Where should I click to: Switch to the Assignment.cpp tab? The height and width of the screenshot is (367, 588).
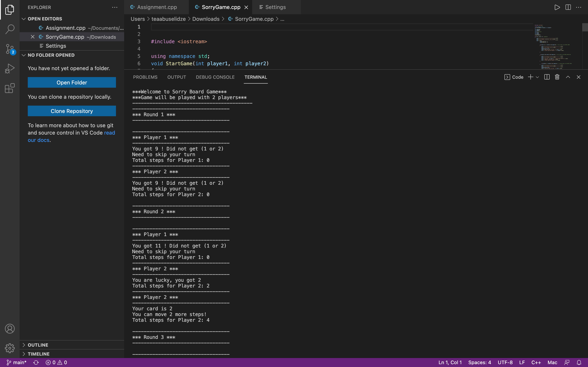click(x=157, y=7)
